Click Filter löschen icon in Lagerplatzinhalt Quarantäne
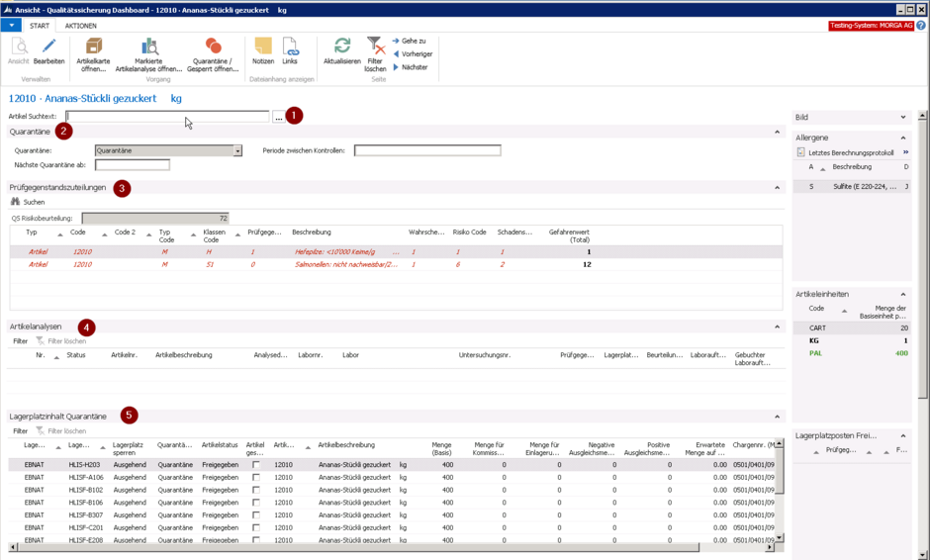 (41, 431)
